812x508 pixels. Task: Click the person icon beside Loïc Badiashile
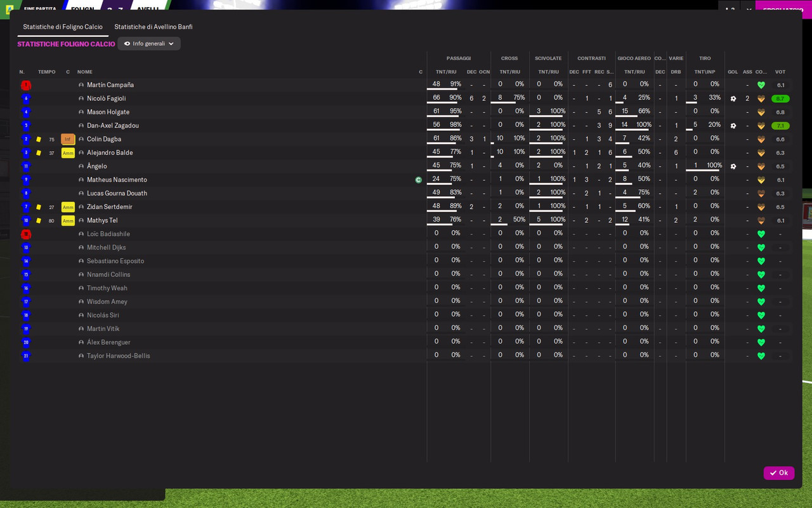point(81,234)
